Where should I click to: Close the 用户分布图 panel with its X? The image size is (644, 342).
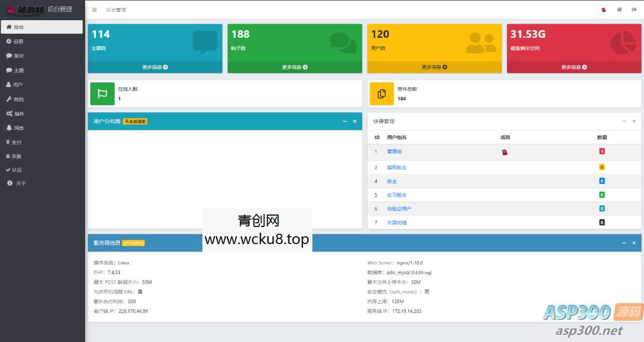pyautogui.click(x=355, y=121)
